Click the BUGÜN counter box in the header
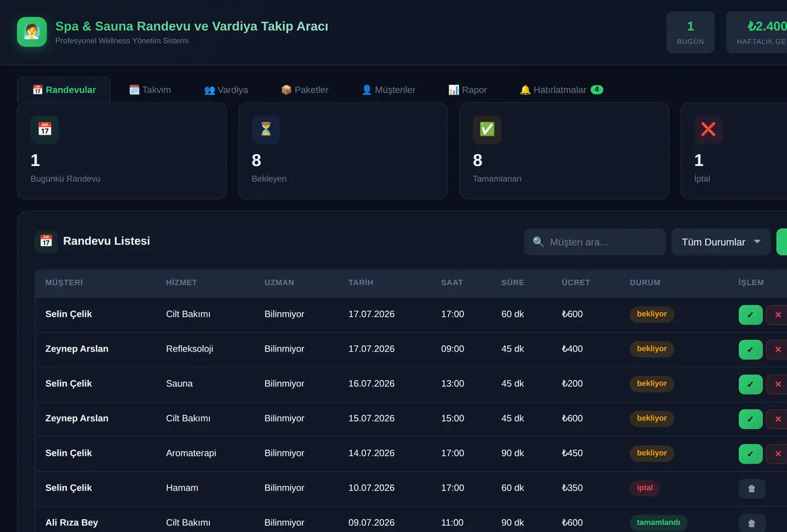Image resolution: width=787 pixels, height=532 pixels. tap(691, 32)
